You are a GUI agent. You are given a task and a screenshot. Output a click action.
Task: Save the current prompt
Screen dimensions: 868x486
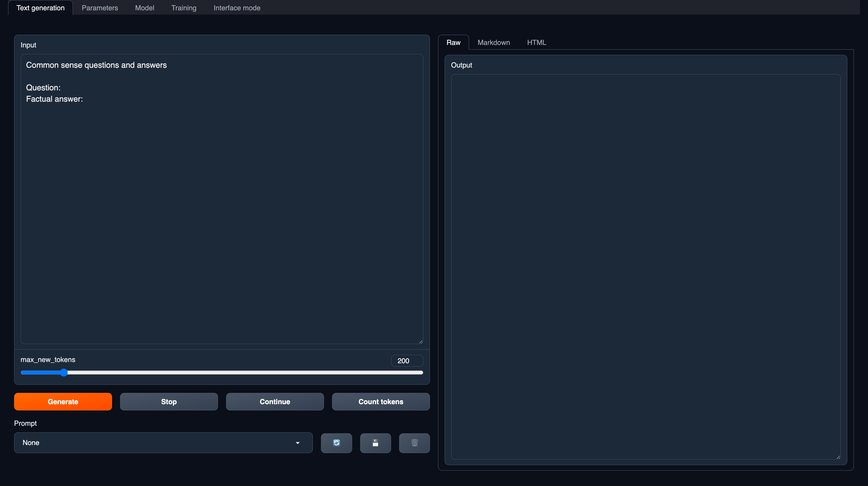tap(375, 443)
